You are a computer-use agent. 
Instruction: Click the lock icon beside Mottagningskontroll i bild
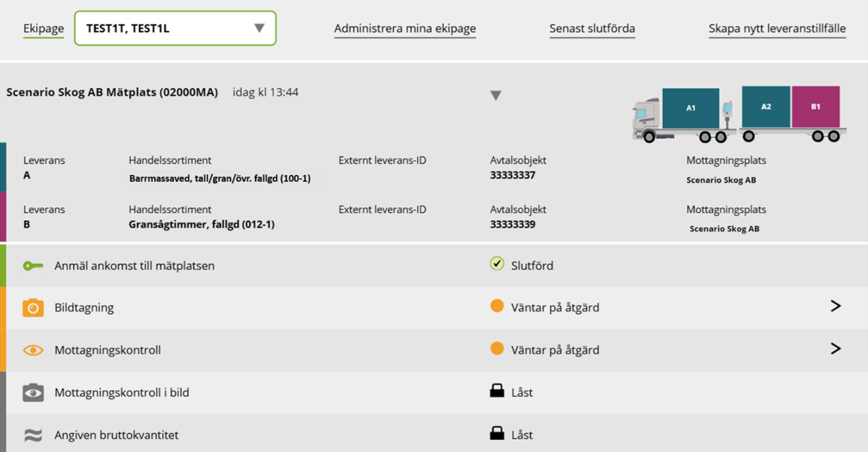click(497, 390)
